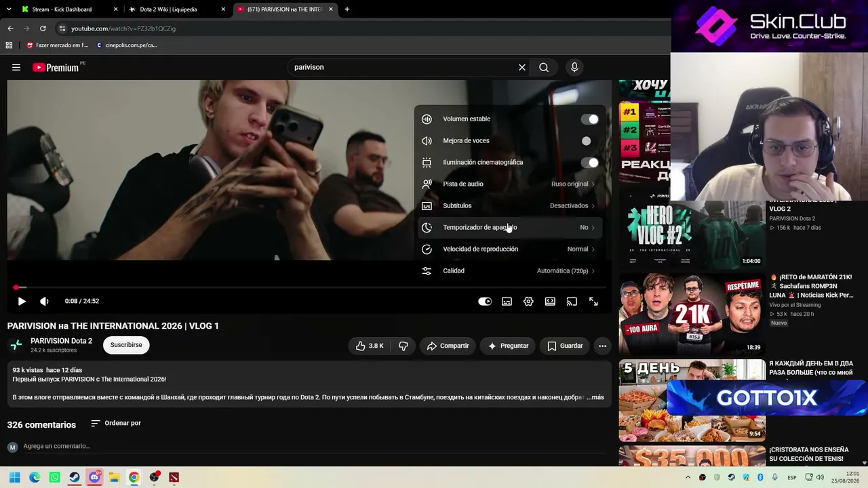868x488 pixels.
Task: Click the Suscribirse button
Action: click(126, 345)
